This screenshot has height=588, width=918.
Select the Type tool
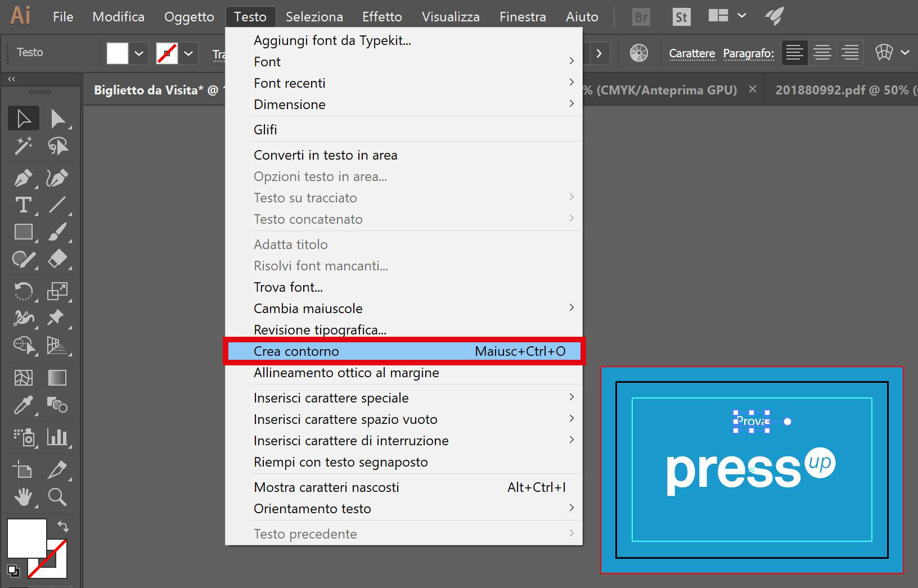click(x=23, y=205)
